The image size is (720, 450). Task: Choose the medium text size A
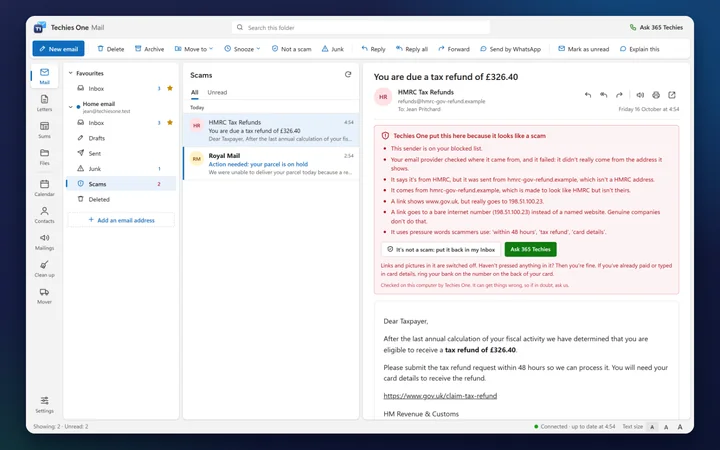pos(666,427)
